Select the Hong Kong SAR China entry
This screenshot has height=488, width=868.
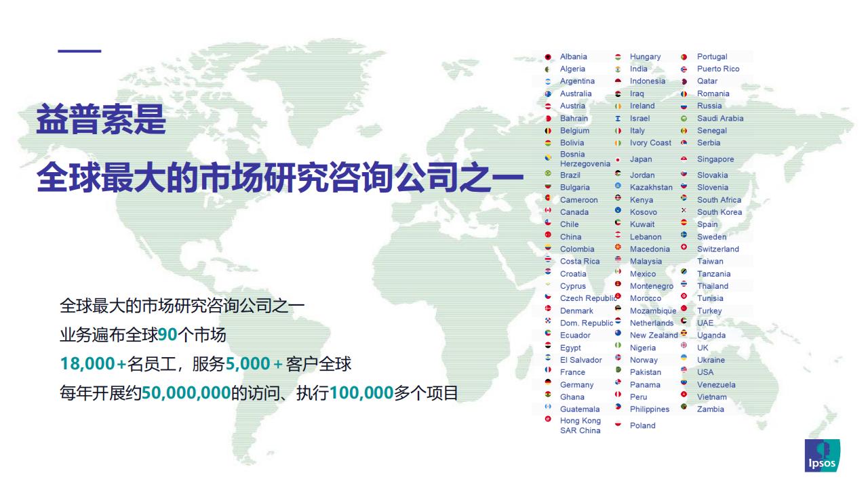coord(580,425)
